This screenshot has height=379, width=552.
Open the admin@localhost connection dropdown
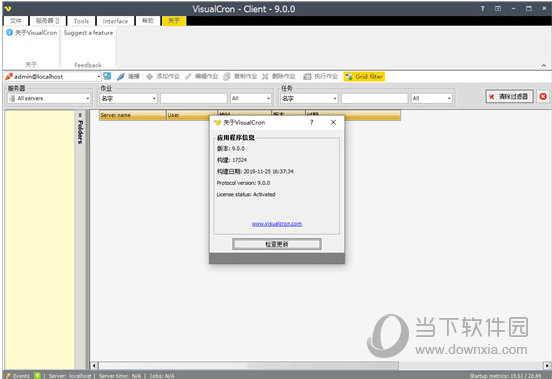click(99, 76)
